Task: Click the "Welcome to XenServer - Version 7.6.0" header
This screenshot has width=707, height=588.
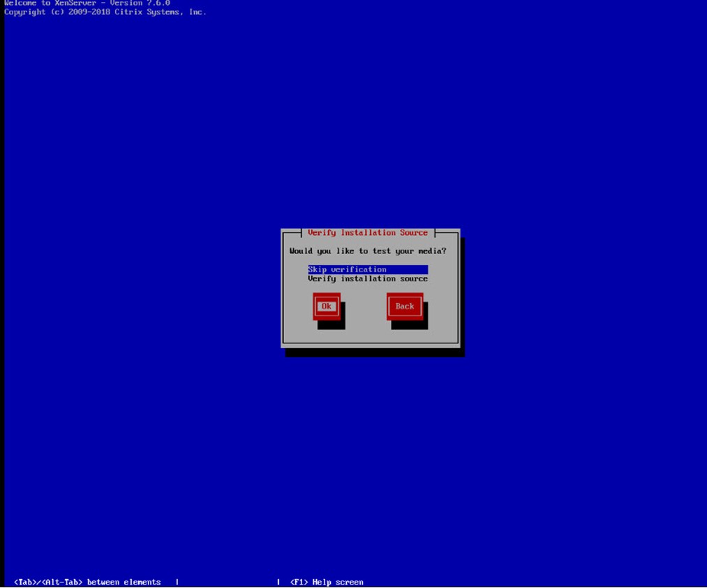Action: [x=87, y=3]
